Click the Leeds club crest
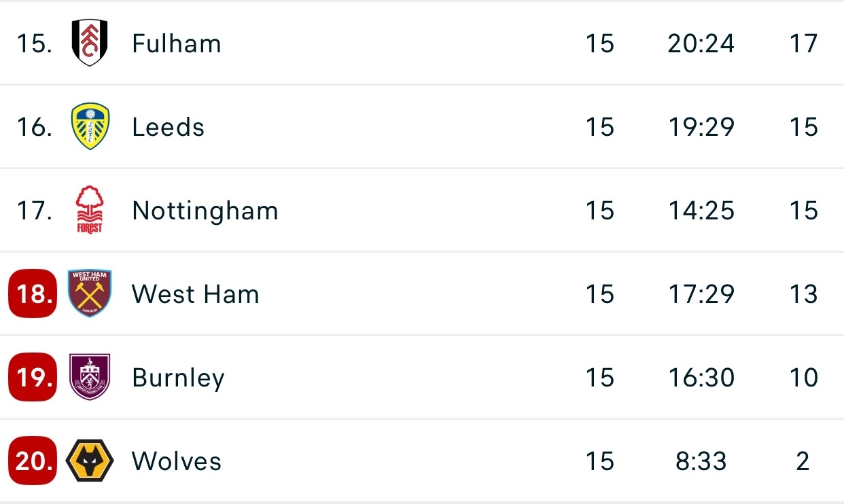This screenshot has width=844, height=504. (90, 127)
